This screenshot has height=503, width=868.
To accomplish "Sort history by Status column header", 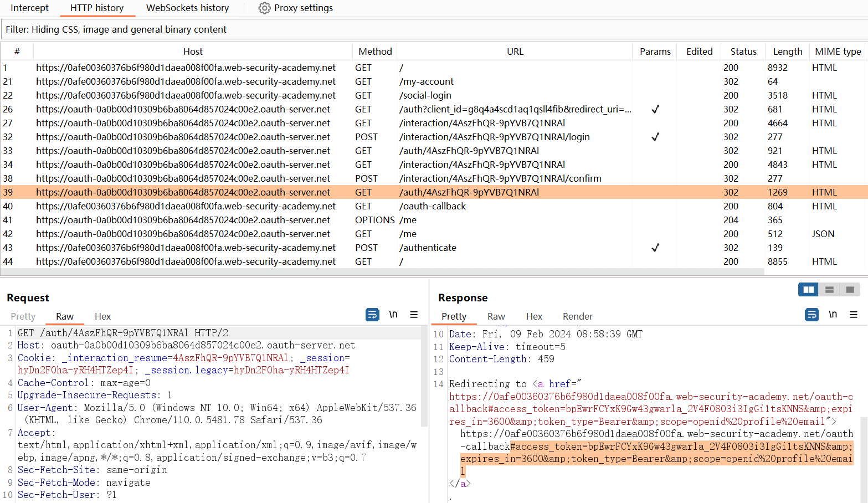I will pyautogui.click(x=743, y=52).
